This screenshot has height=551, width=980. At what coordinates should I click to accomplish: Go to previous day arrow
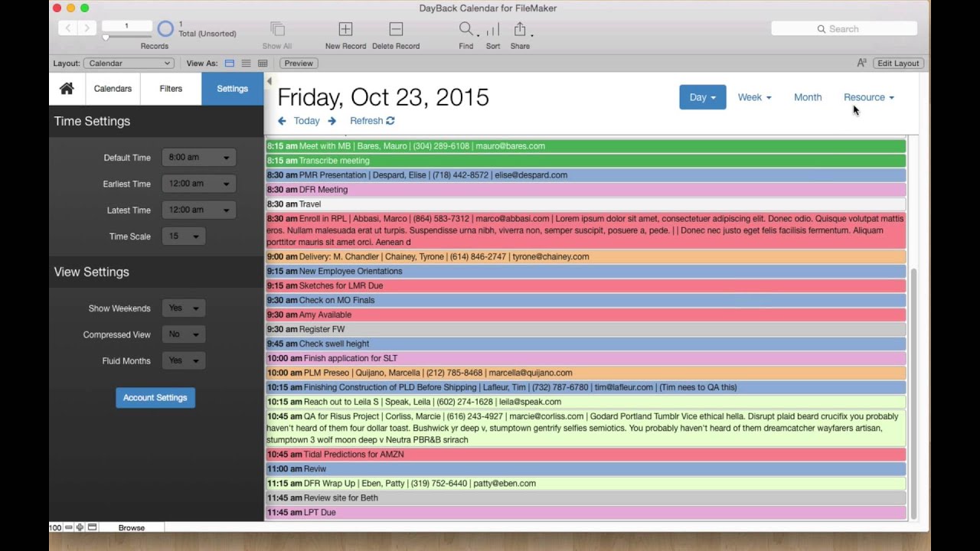[x=282, y=121]
